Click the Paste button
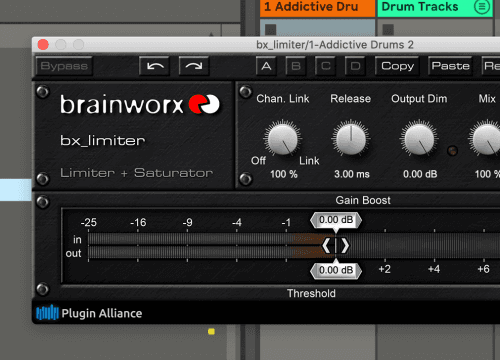Screen dimensions: 500x360 tap(450, 66)
